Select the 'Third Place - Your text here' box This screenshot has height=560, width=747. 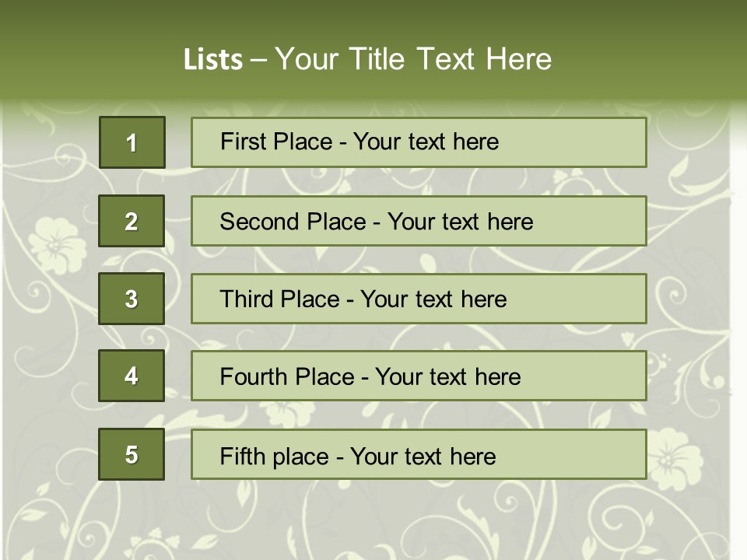point(419,299)
